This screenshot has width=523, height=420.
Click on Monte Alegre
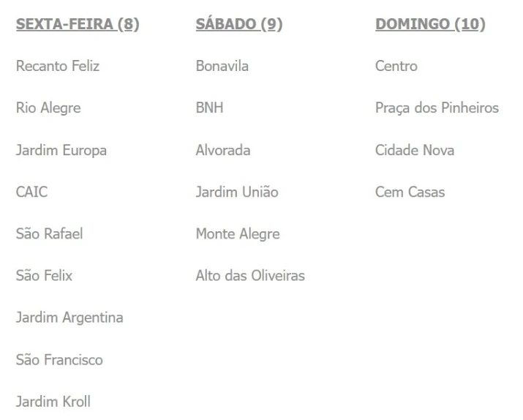(238, 235)
